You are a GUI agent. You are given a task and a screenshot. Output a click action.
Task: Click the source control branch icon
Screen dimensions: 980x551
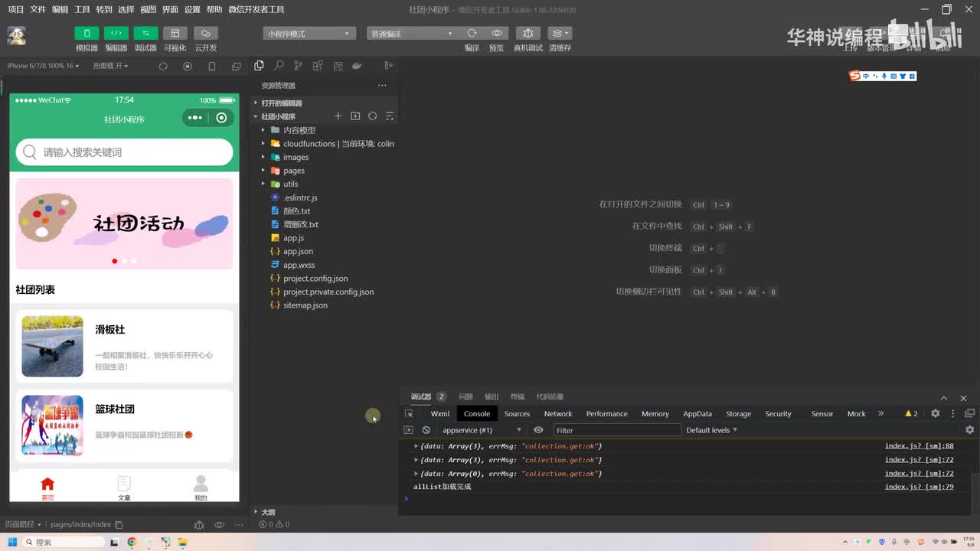tap(298, 66)
